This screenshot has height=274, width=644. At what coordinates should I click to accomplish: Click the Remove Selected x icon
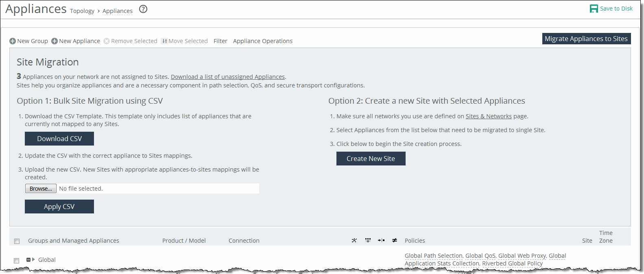[107, 41]
